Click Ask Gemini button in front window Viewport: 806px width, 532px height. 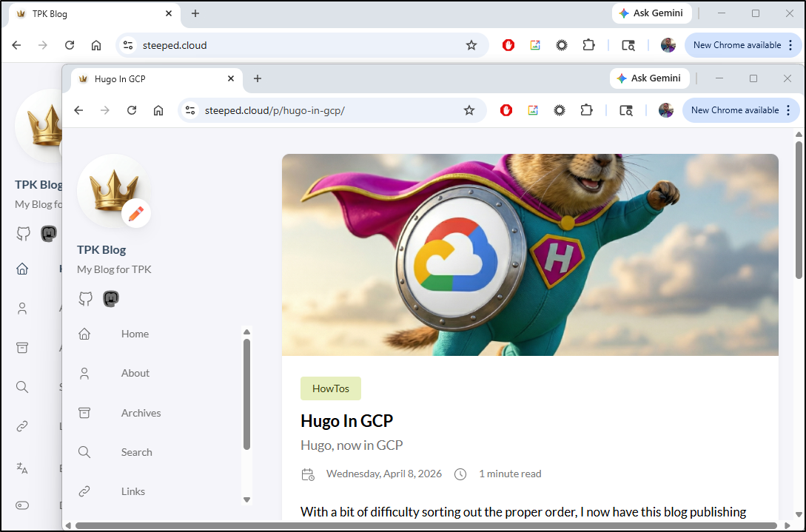click(649, 78)
